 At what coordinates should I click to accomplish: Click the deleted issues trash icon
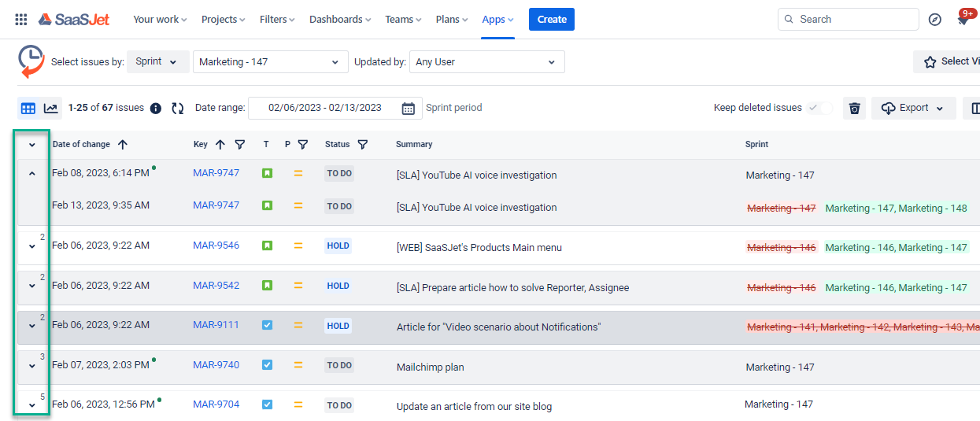pyautogui.click(x=855, y=108)
